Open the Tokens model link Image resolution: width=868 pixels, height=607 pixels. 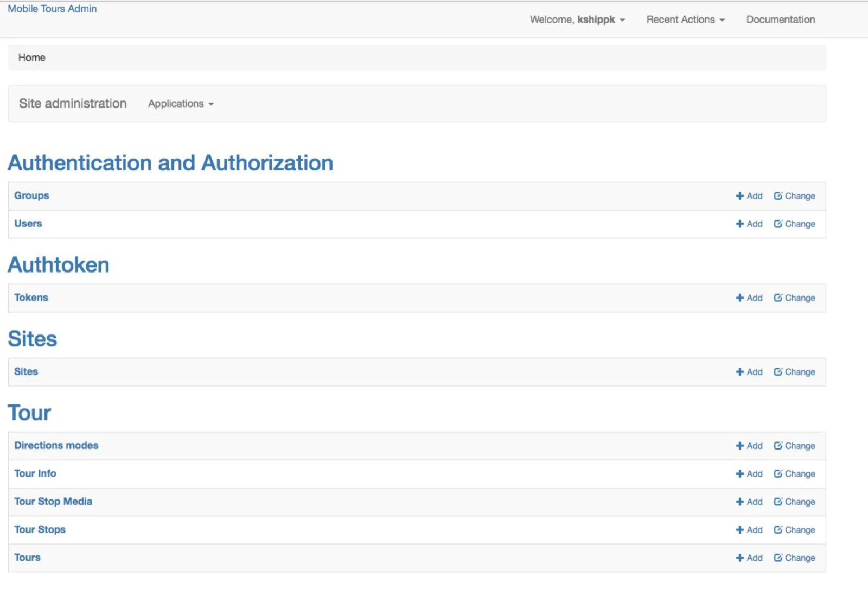coord(31,298)
